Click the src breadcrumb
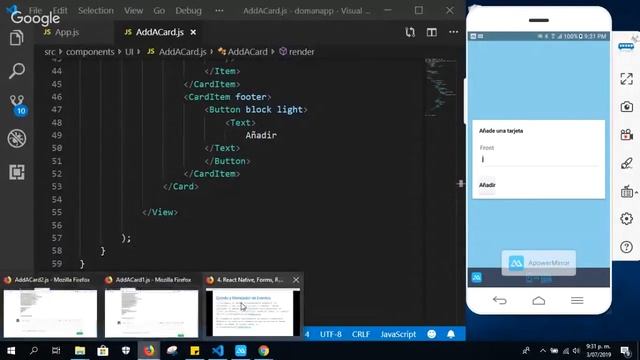Image resolution: width=640 pixels, height=360 pixels. coord(49,52)
